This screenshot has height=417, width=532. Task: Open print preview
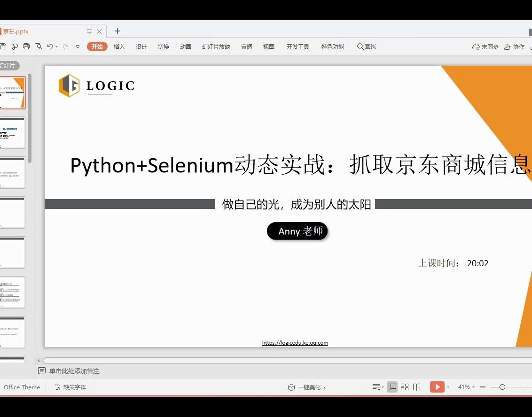tap(39, 46)
